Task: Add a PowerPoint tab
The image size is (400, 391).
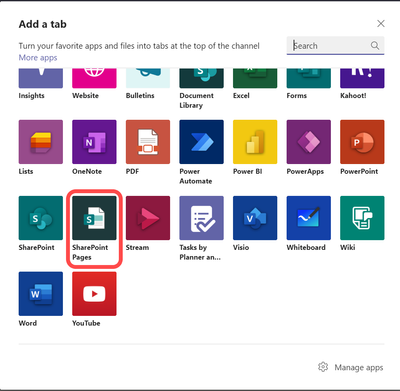Action: (x=362, y=142)
